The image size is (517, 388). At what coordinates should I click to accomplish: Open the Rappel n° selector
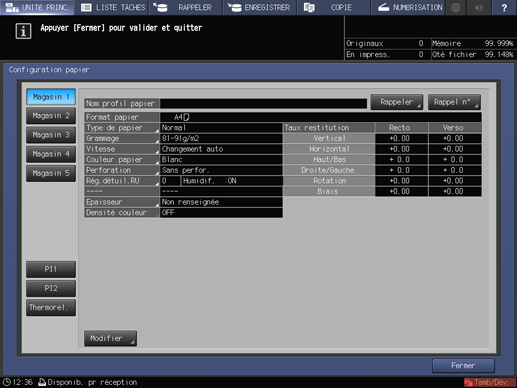454,102
